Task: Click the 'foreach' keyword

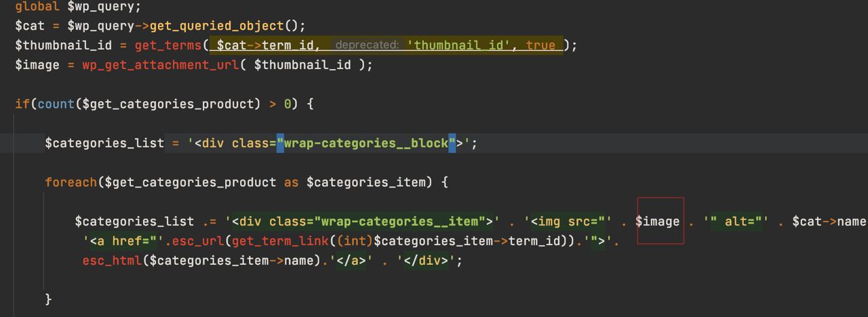Action: point(71,182)
